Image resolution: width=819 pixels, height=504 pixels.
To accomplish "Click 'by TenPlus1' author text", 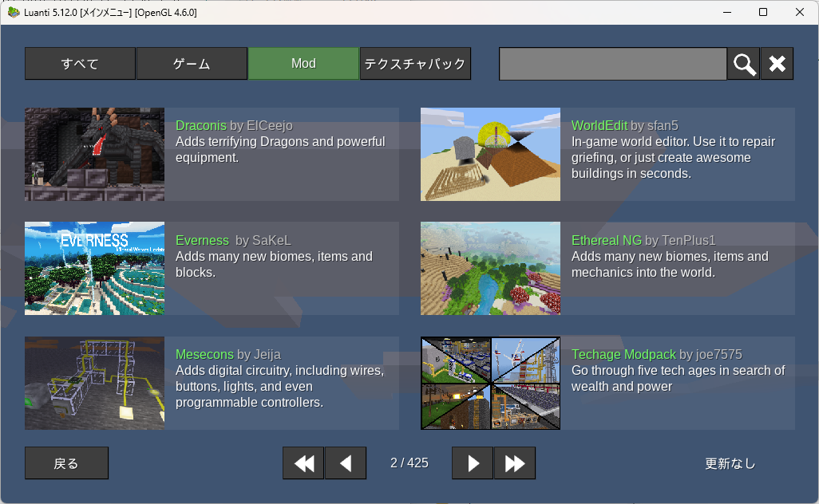I will (680, 241).
